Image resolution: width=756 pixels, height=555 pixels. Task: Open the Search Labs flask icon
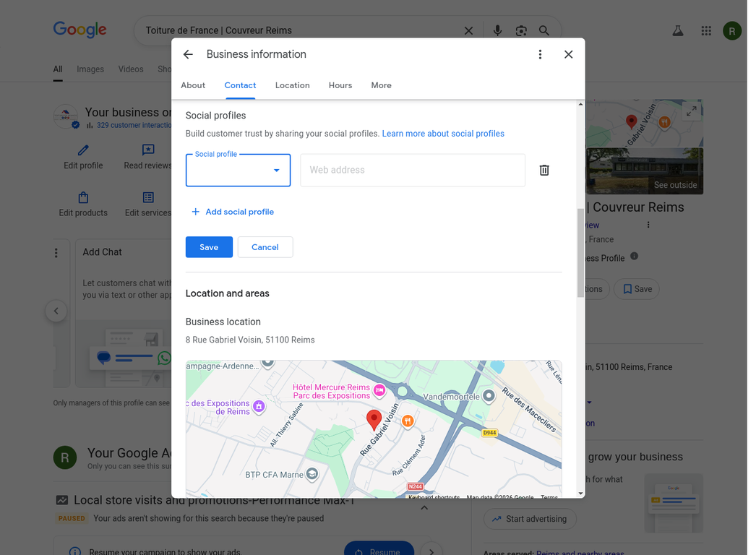pyautogui.click(x=677, y=30)
